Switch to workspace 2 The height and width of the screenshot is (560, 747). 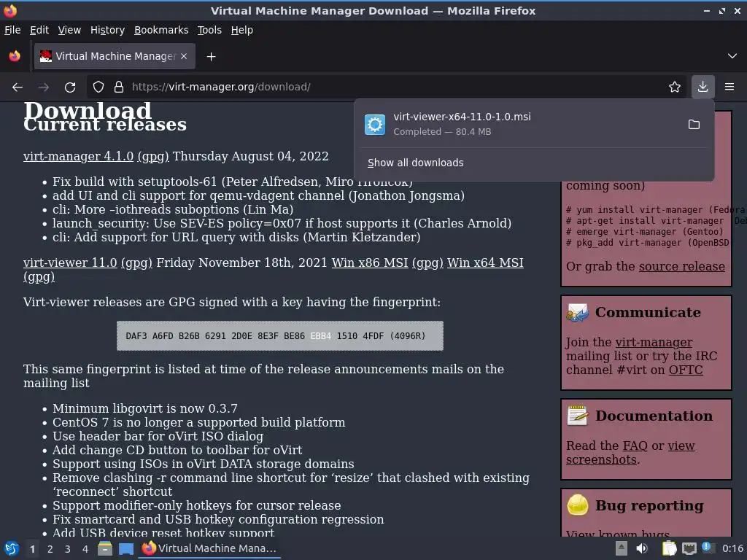[50, 549]
